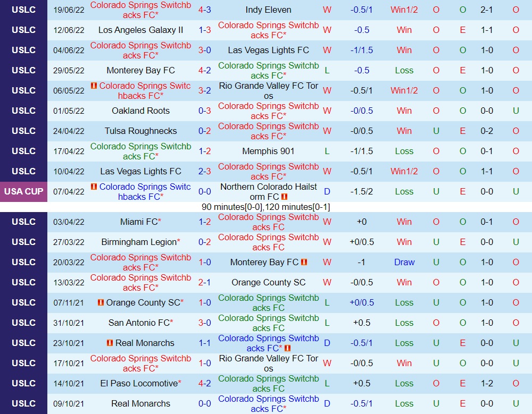The width and height of the screenshot is (532, 414).
Task: Click Rio Grande Valley FC Toros on 06/05/22
Action: pyautogui.click(x=268, y=90)
